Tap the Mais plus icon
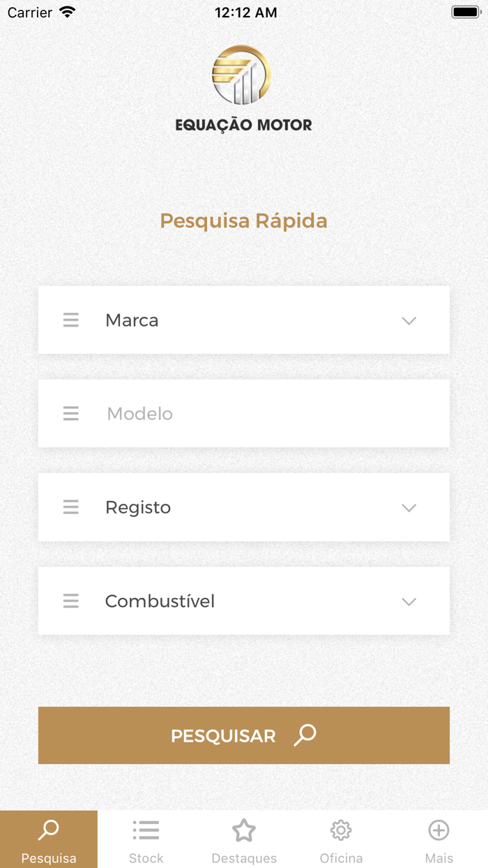 click(x=439, y=830)
